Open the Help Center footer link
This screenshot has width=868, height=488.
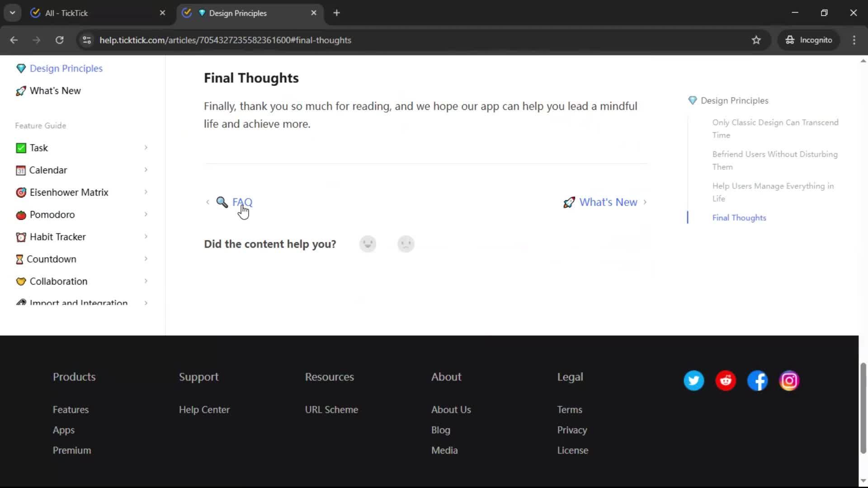(204, 409)
